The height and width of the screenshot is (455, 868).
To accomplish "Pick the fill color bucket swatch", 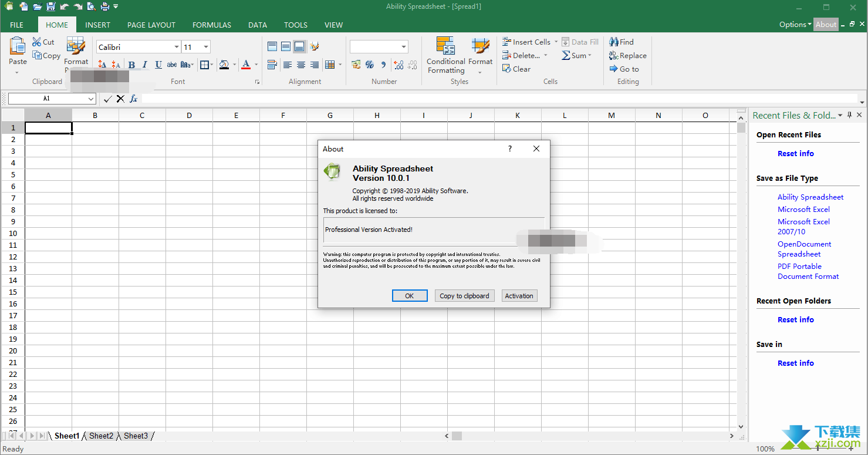I will pos(224,65).
